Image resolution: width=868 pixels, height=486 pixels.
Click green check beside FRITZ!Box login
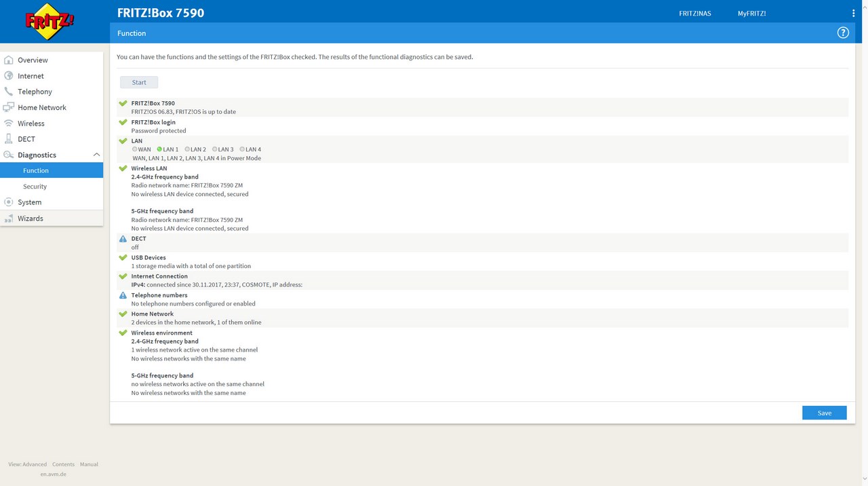pos(123,122)
